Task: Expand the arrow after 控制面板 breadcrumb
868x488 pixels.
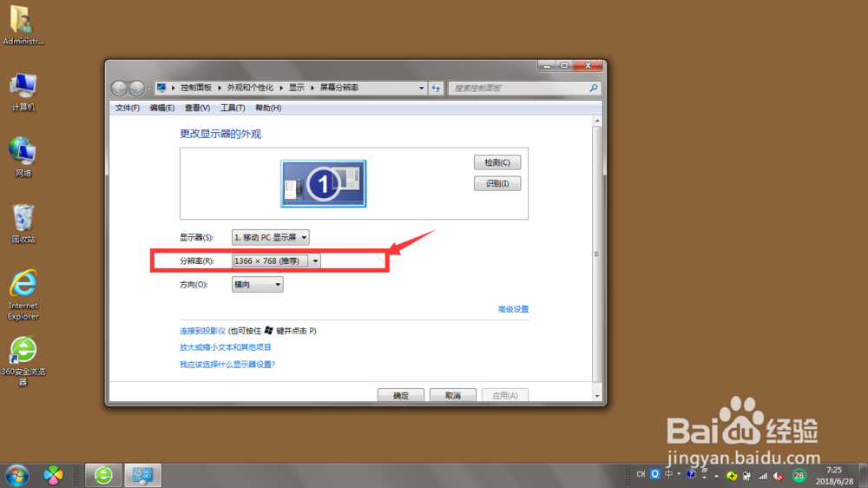Action: pos(220,88)
